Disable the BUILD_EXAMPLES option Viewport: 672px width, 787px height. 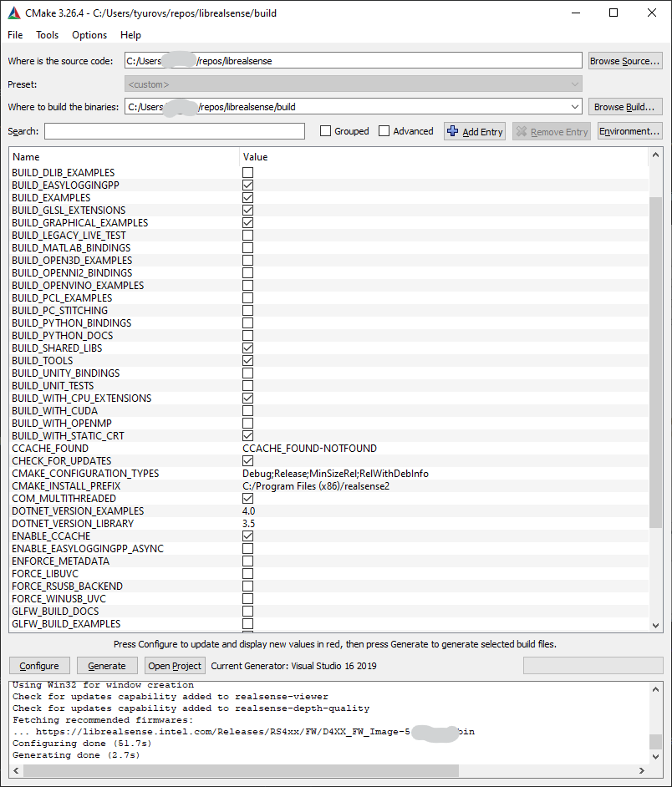coord(247,197)
